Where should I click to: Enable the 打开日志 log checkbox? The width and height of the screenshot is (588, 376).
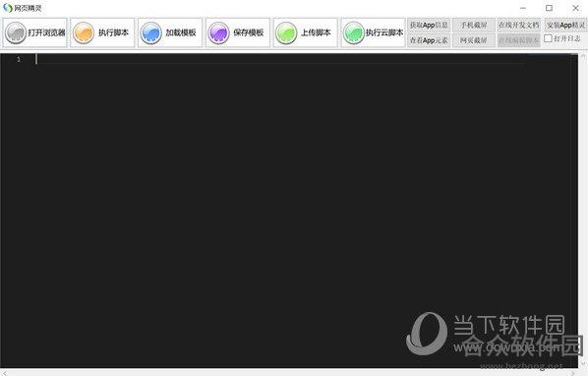[548, 38]
